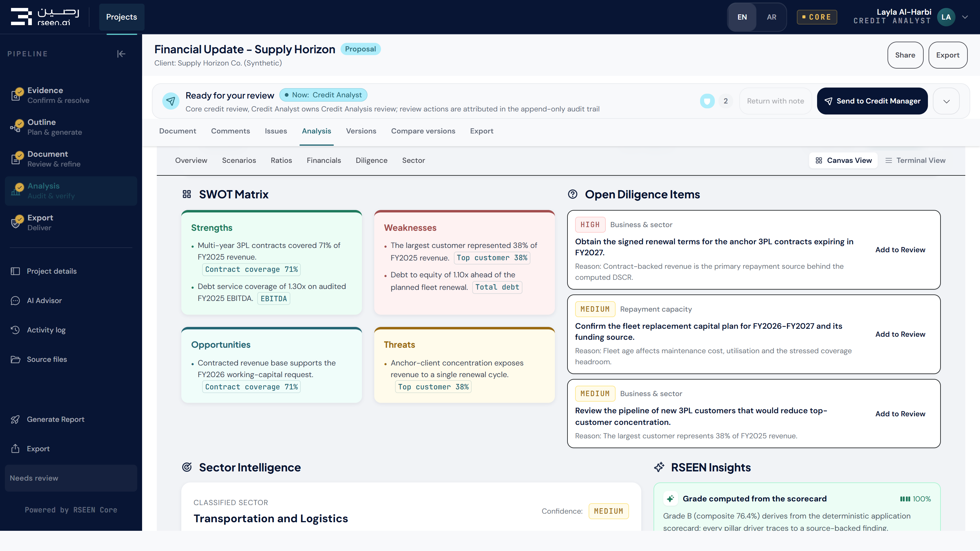The width and height of the screenshot is (980, 551).
Task: Click the Generate Report rocket icon
Action: (15, 419)
